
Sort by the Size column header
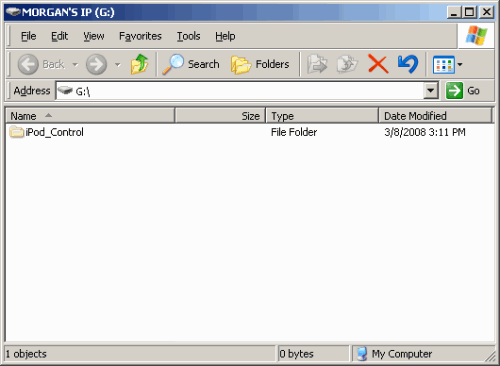220,116
